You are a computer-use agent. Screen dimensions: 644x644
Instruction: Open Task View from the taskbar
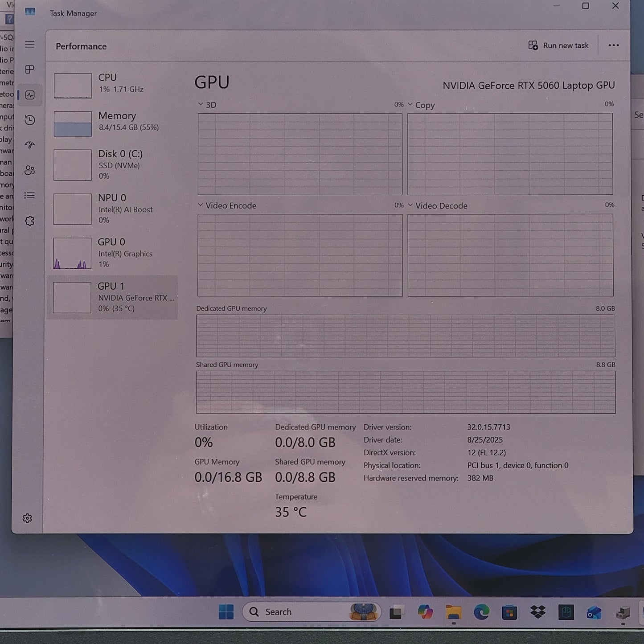click(396, 612)
